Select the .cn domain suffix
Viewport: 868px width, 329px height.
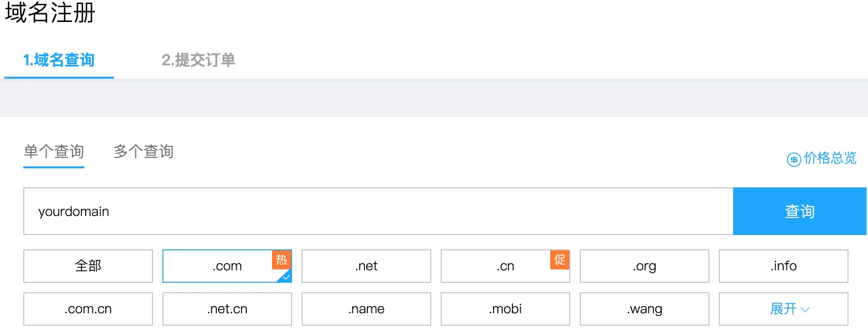505,266
